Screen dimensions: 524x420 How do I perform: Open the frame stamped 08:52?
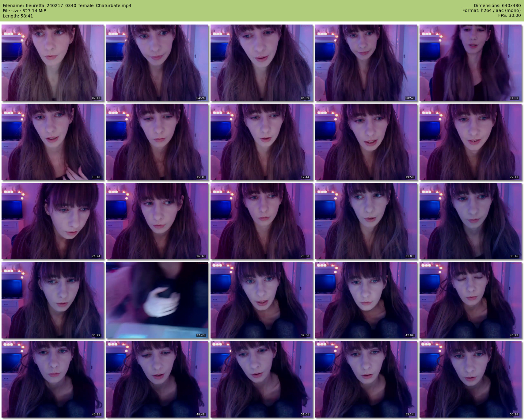click(x=366, y=63)
